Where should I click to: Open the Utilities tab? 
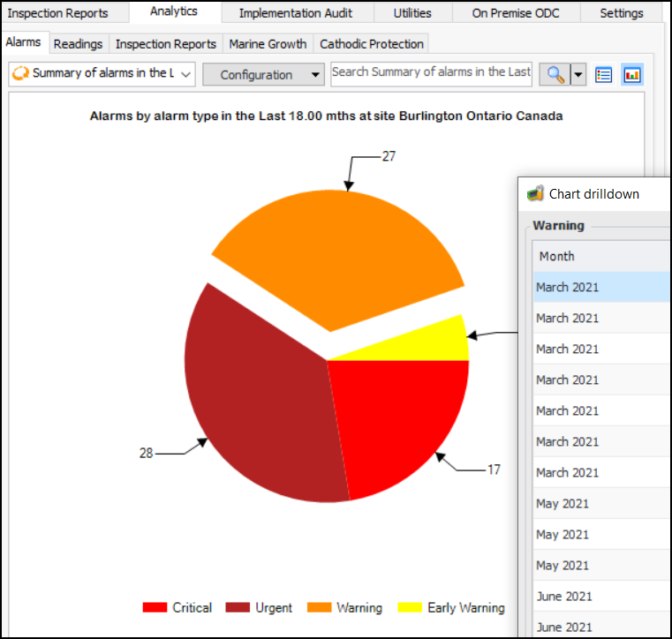[x=412, y=13]
